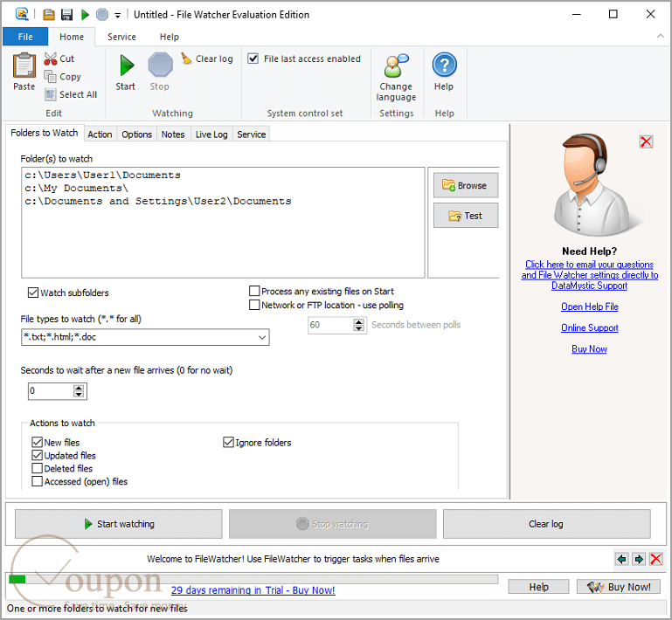Click 29 days remaining in Trial link
The height and width of the screenshot is (620, 672).
(x=253, y=590)
